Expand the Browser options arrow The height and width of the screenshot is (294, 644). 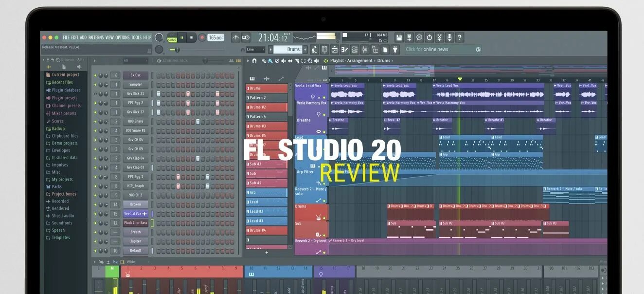(43, 60)
